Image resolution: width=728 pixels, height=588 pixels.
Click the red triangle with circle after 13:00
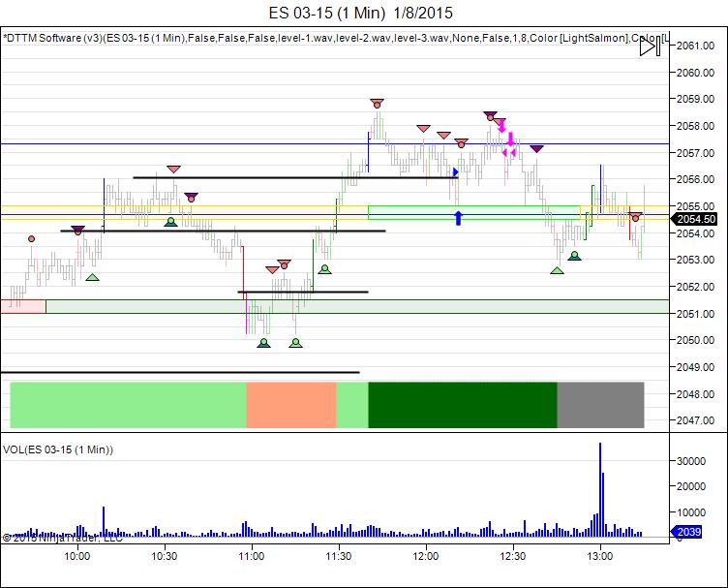click(635, 216)
